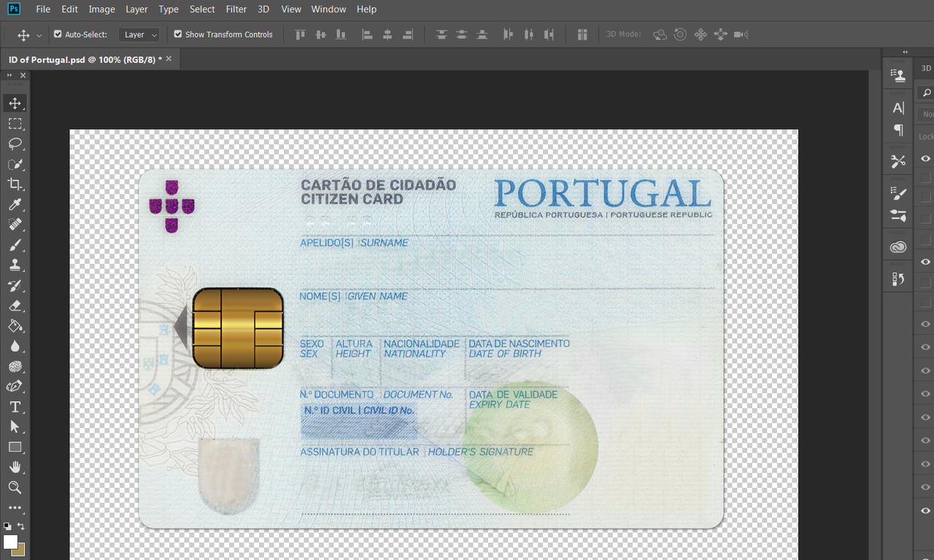
Task: Select the Pen tool
Action: coord(15,386)
